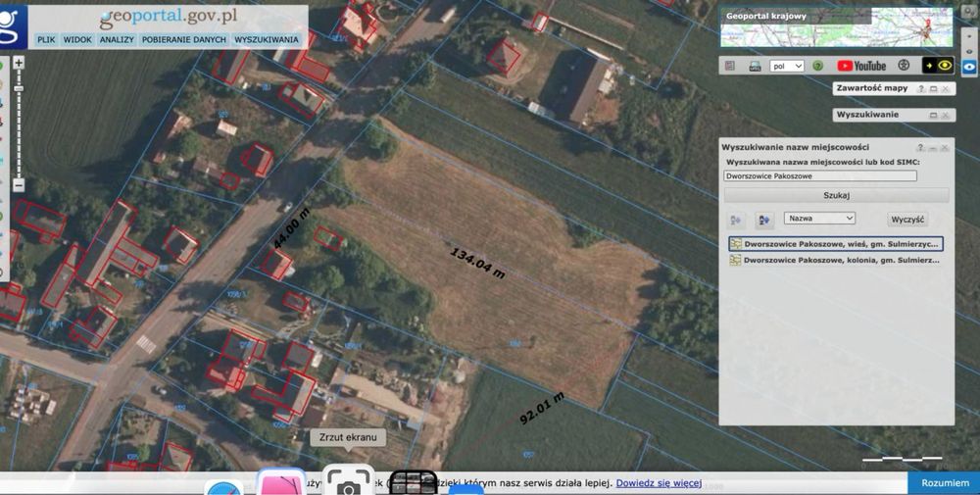Viewport: 980px width, 495px height.
Task: Zoom out with the minus button
Action: tap(19, 185)
